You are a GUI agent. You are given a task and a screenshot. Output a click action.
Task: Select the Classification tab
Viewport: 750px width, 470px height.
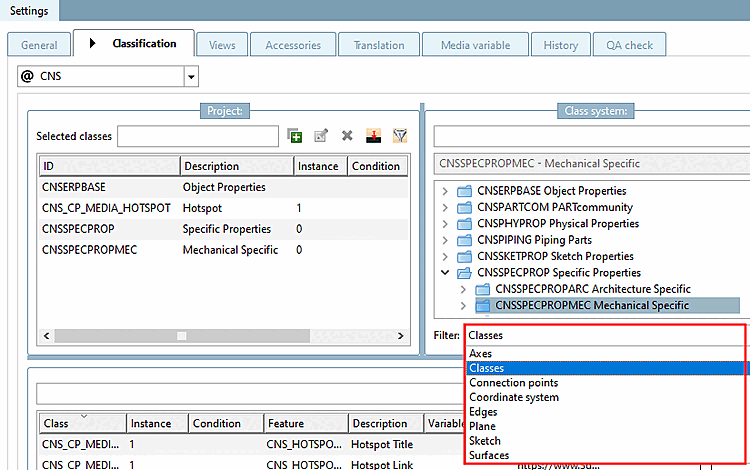[134, 44]
